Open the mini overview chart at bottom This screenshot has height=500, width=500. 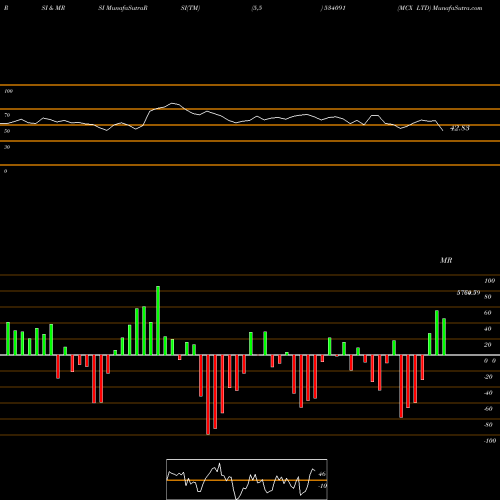point(247,479)
